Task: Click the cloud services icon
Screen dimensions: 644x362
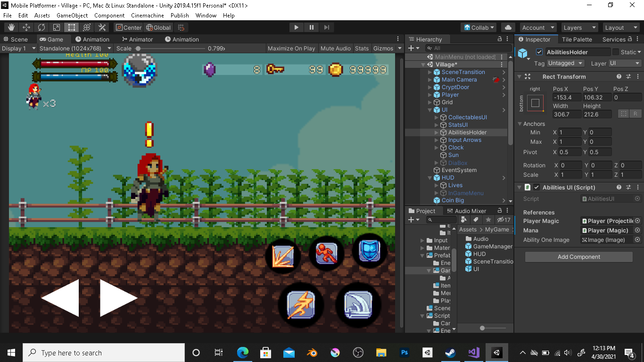Action: pyautogui.click(x=508, y=27)
